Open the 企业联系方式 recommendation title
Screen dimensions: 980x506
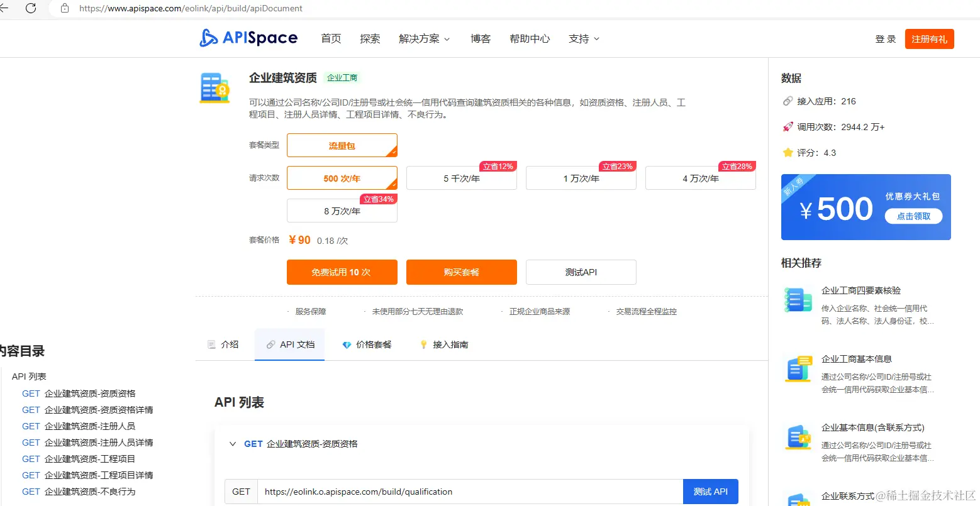click(x=848, y=496)
